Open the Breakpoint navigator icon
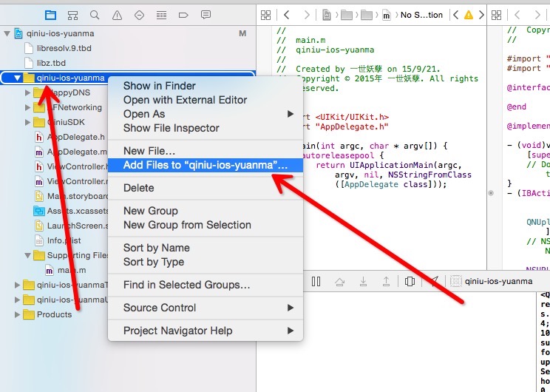 point(183,15)
